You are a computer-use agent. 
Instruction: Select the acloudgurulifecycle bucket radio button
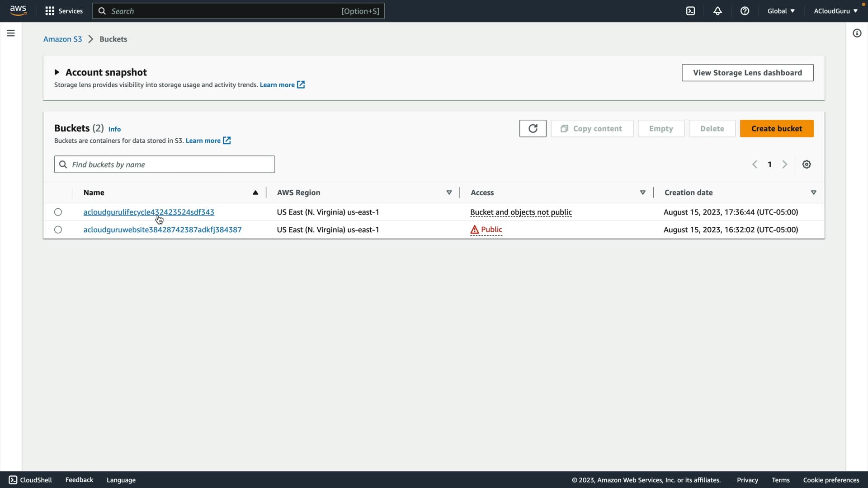[x=58, y=212]
